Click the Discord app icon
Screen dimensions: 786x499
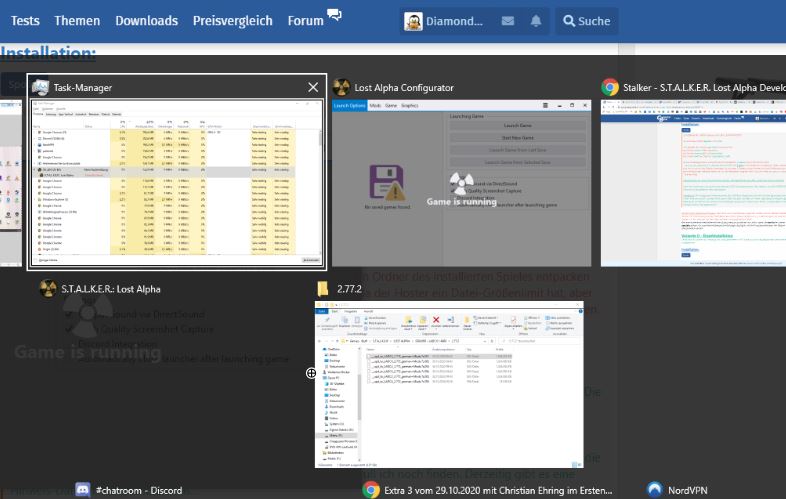[83, 489]
